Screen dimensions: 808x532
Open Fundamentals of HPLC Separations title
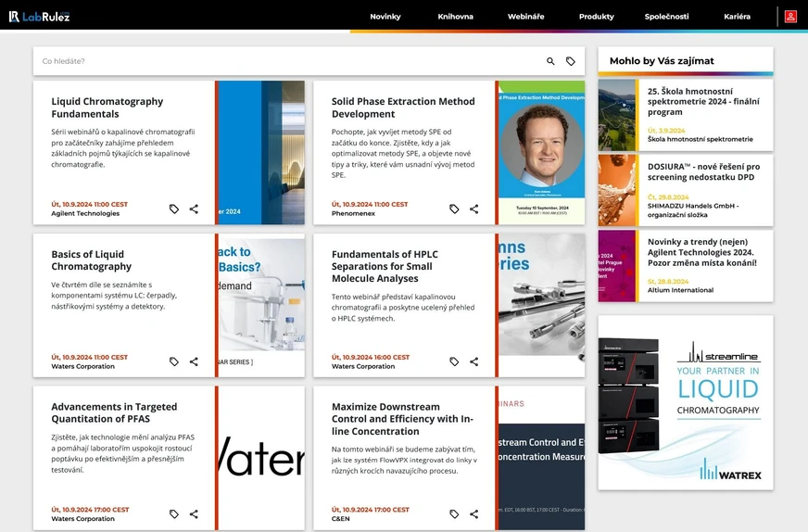tap(385, 267)
